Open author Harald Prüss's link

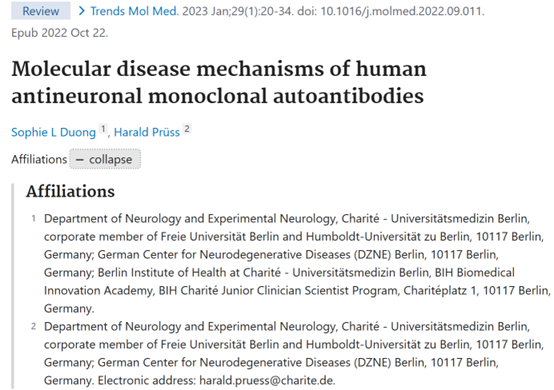[x=147, y=132]
